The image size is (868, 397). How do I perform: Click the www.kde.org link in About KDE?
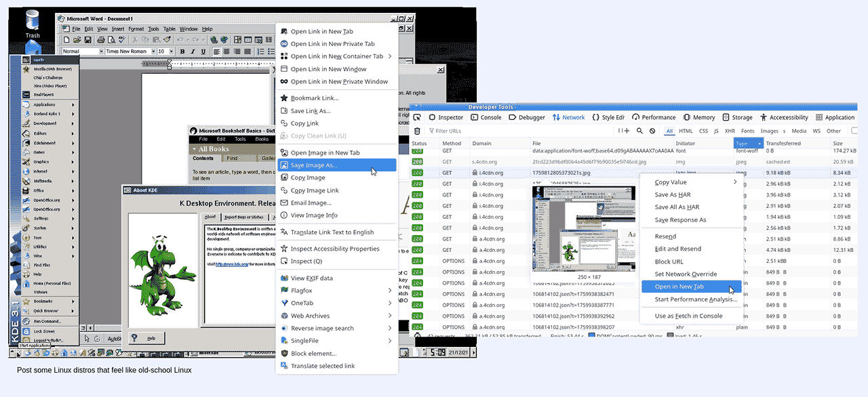pos(232,264)
